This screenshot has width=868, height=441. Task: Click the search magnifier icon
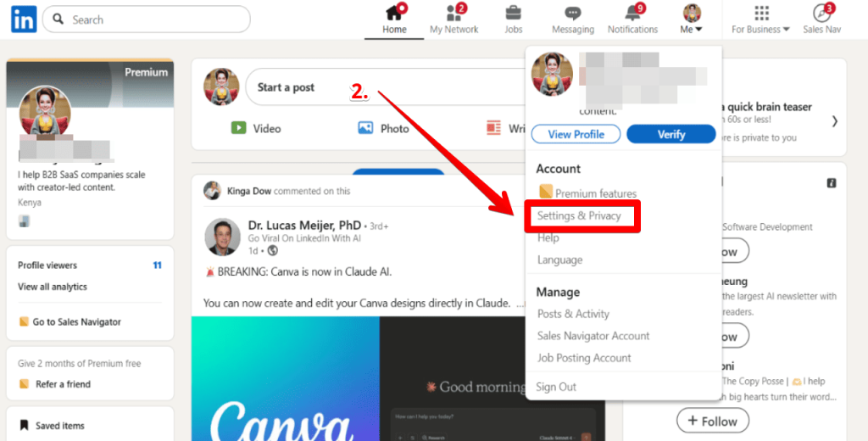(x=58, y=20)
